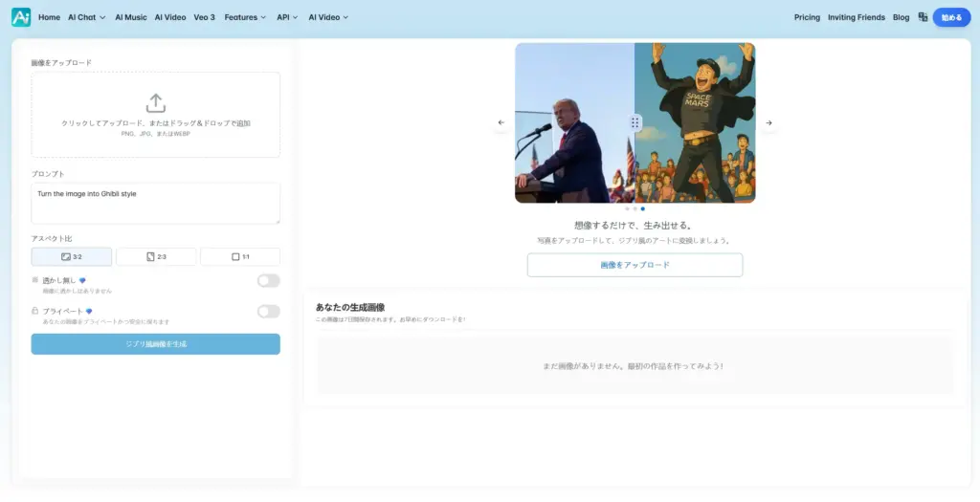Click the Ai site logo
Screen dimensions: 980x502
tap(21, 17)
